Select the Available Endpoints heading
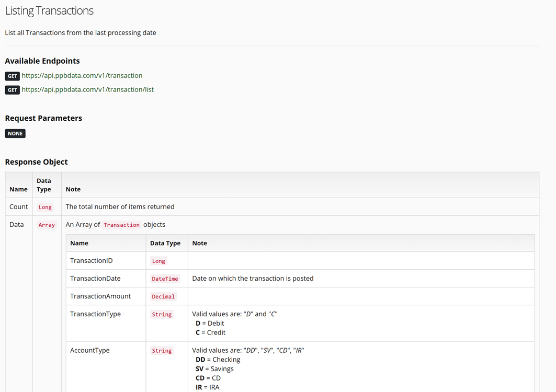The width and height of the screenshot is (556, 392). tap(42, 61)
